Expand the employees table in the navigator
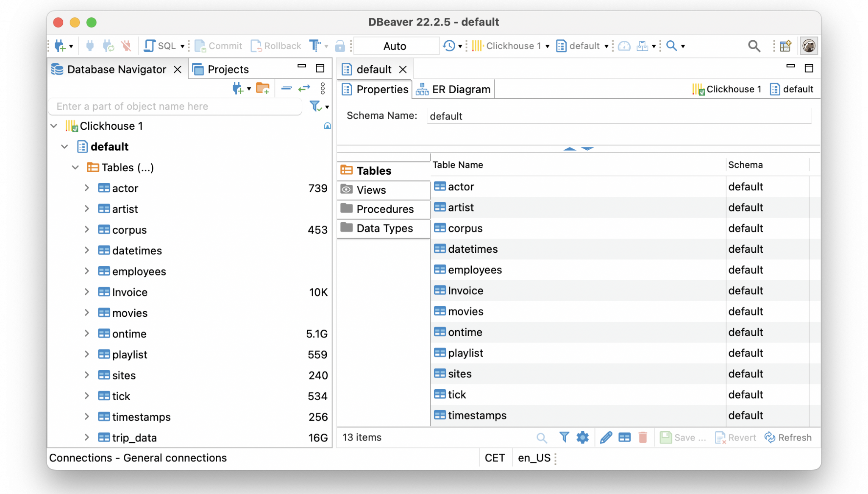Image resolution: width=868 pixels, height=494 pixels. point(87,271)
